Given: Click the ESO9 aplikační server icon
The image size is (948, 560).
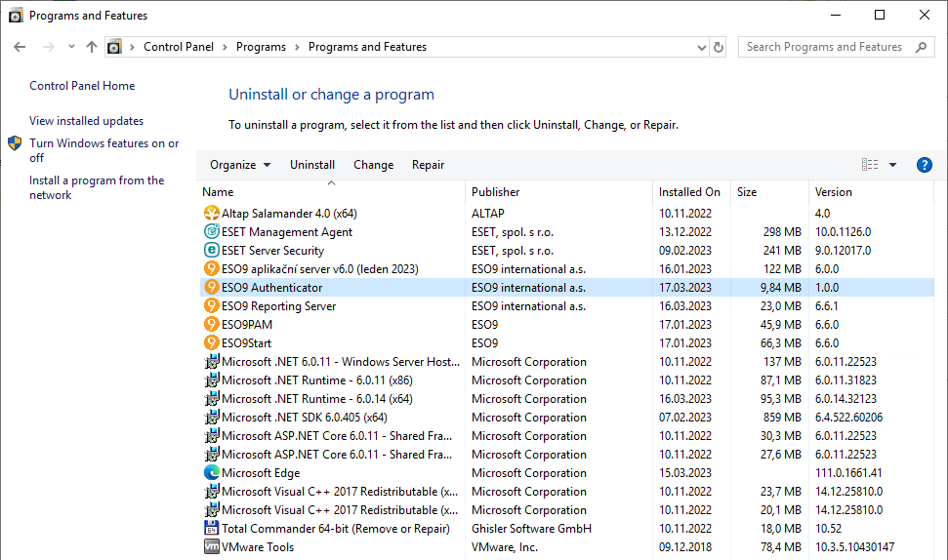Looking at the screenshot, I should point(211,269).
